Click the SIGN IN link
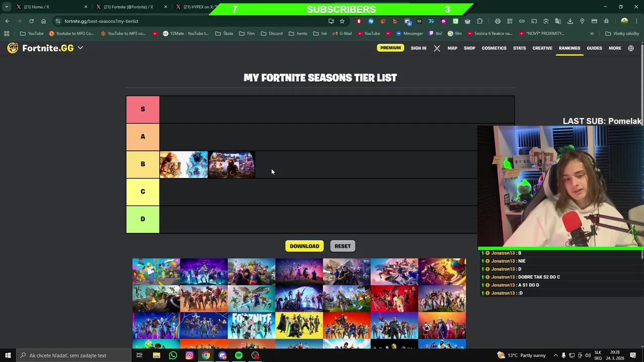 (x=418, y=48)
